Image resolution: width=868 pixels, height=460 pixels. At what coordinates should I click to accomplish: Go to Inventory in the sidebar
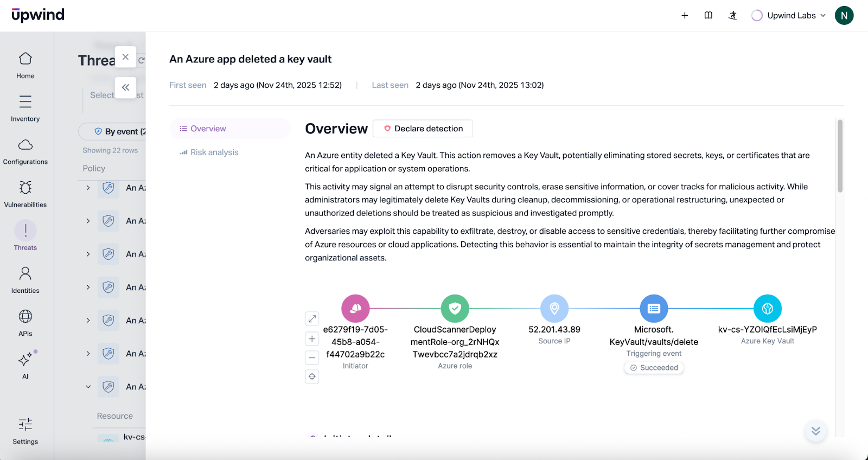coord(25,108)
